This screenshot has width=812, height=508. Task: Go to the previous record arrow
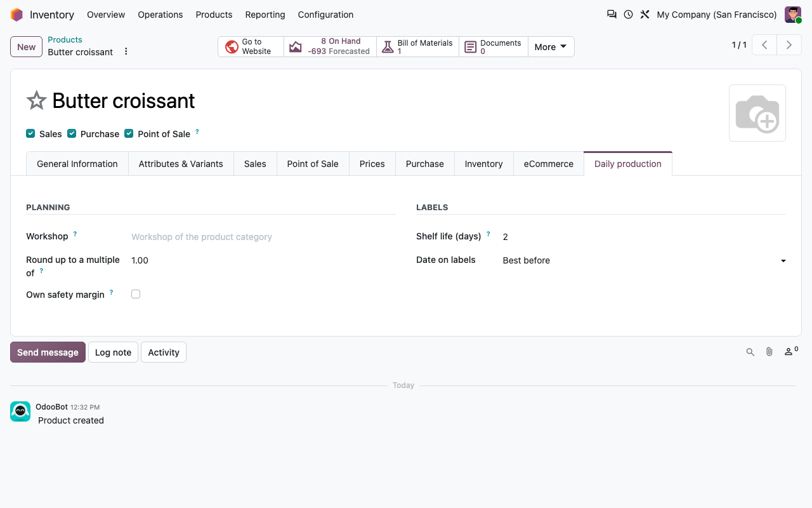(765, 45)
